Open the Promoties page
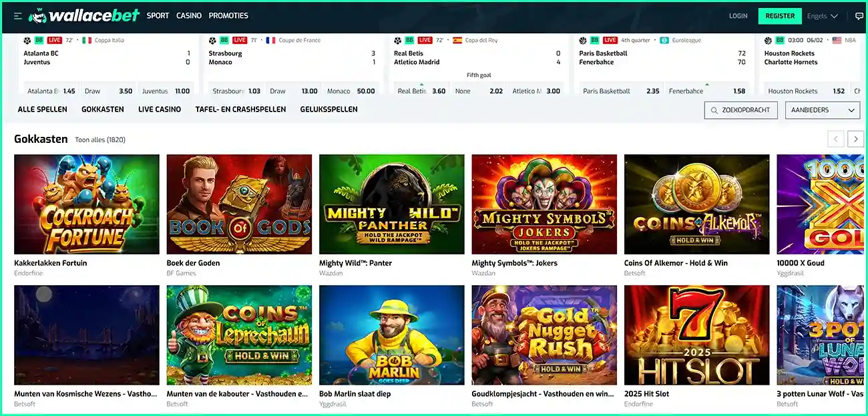The image size is (868, 416). click(228, 15)
